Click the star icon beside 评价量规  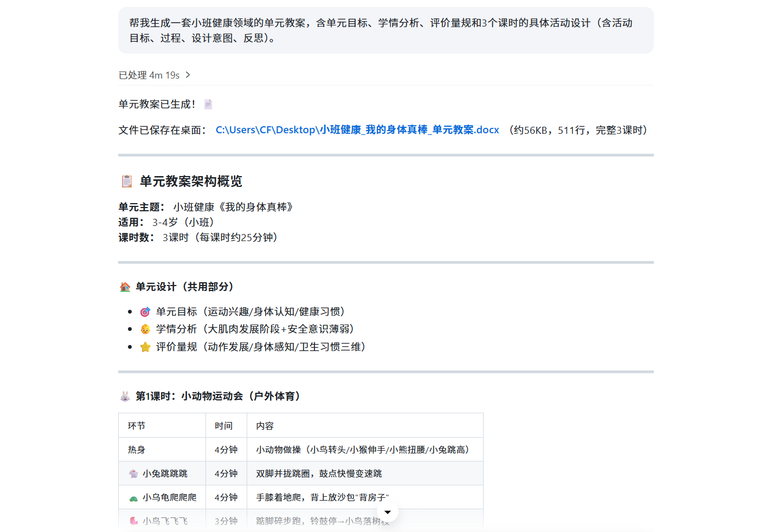click(x=145, y=347)
